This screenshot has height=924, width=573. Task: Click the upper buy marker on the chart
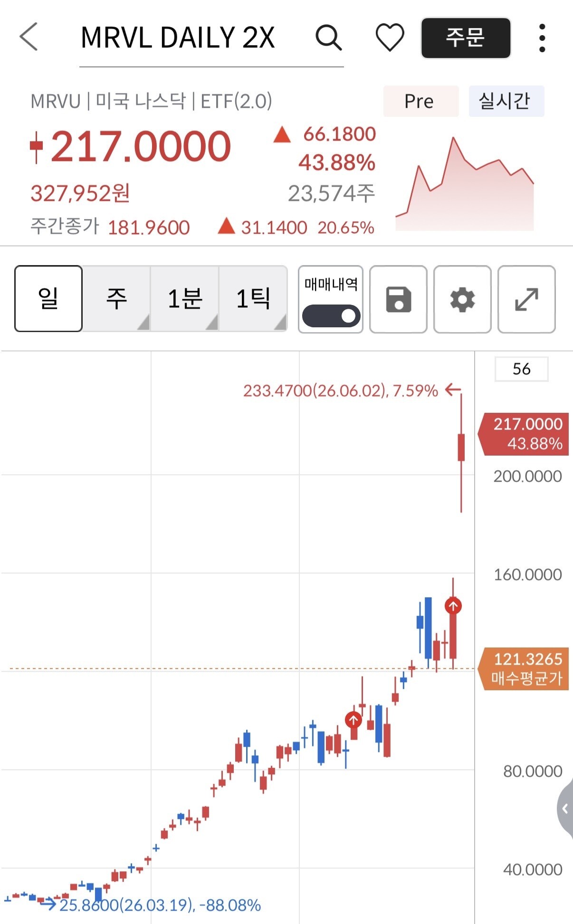[453, 606]
